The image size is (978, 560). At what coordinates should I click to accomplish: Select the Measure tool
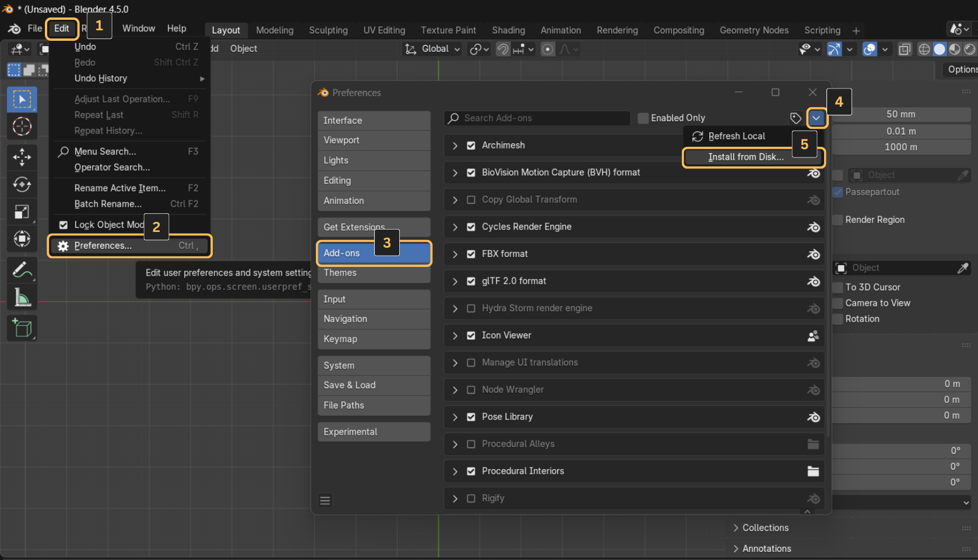pos(22,298)
